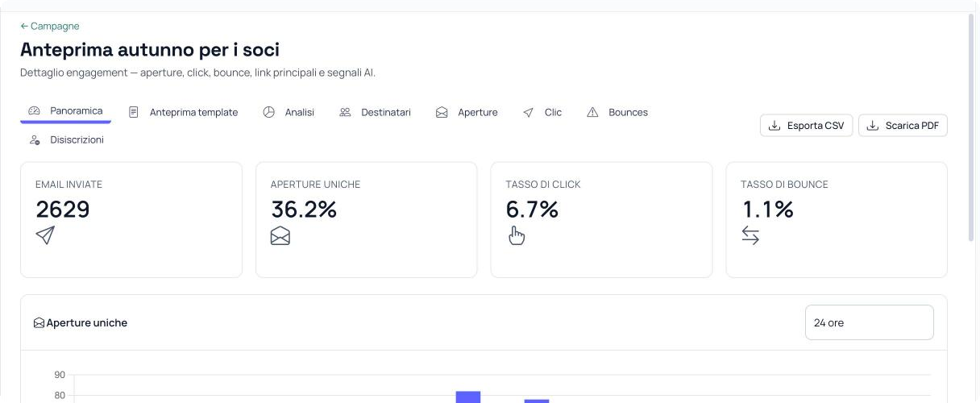Screen dimensions: 980x403
Task: Switch to Disiscrizioni tab
Action: pyautogui.click(x=66, y=140)
